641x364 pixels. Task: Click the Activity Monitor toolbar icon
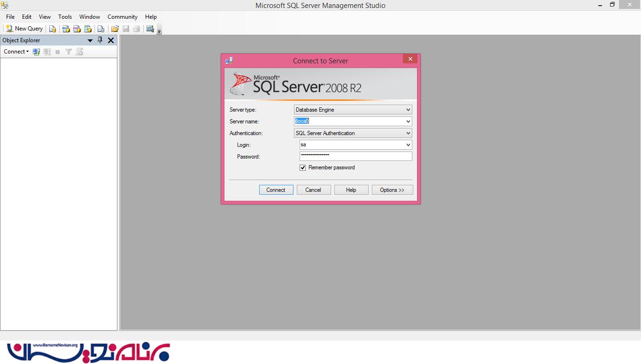tap(150, 29)
